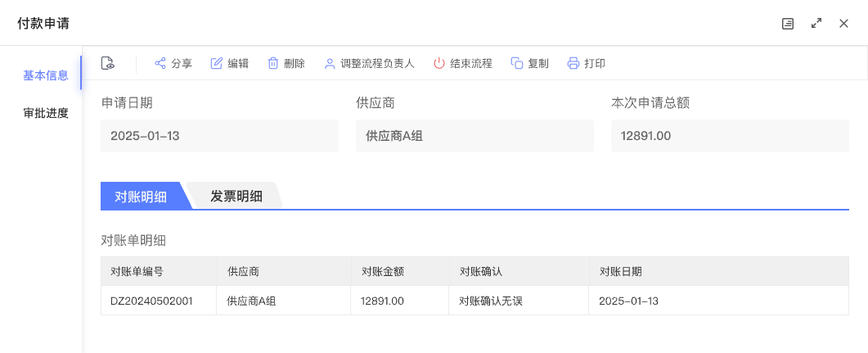This screenshot has height=353, width=868.
Task: Click the Copy (复制) icon
Action: point(517,63)
